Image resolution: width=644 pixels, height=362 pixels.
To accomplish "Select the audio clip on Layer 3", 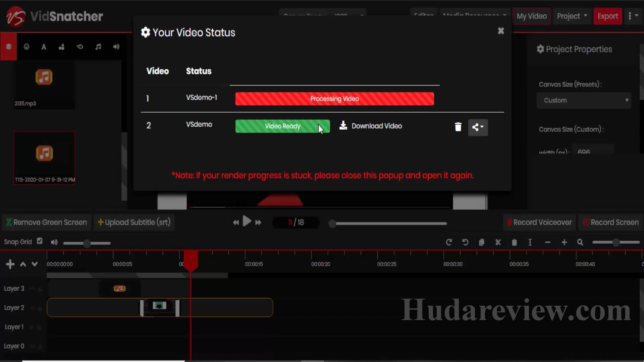I will click(119, 288).
